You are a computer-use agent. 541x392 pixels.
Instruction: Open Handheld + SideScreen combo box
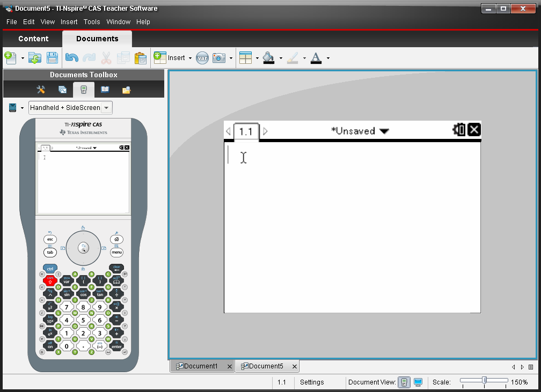click(x=70, y=108)
